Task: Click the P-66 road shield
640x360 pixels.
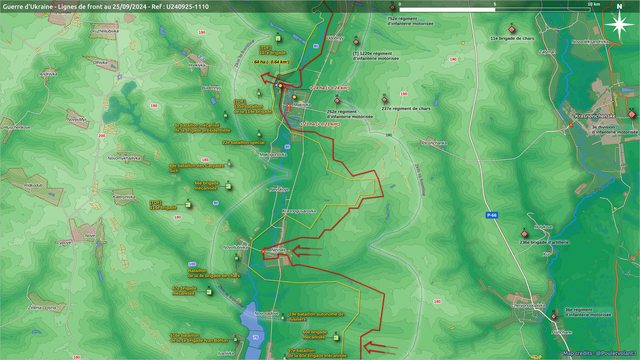Action: tap(491, 215)
